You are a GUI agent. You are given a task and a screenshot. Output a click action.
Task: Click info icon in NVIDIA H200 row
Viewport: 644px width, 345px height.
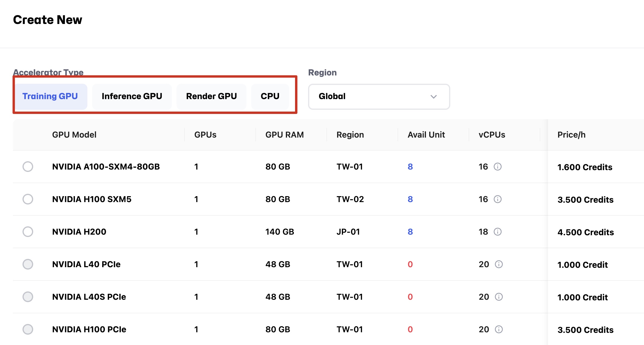coord(498,232)
